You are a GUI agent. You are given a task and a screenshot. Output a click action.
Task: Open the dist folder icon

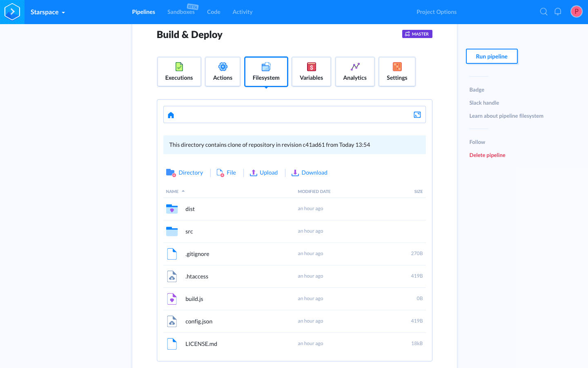pyautogui.click(x=172, y=209)
